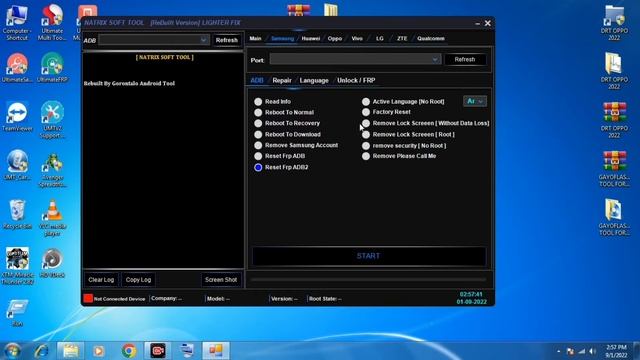640x360 pixels.
Task: Select Factory Reset option
Action: click(386, 112)
